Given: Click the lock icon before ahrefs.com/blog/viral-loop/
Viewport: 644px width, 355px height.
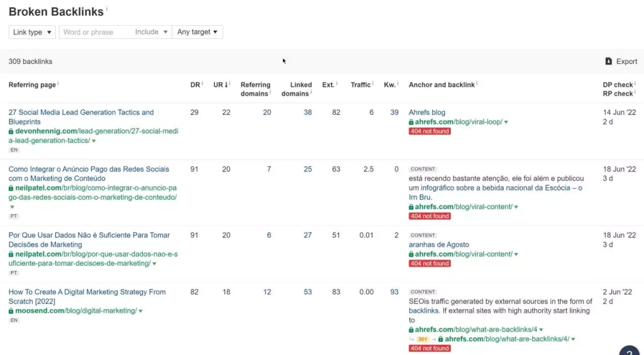Looking at the screenshot, I should click(x=411, y=123).
